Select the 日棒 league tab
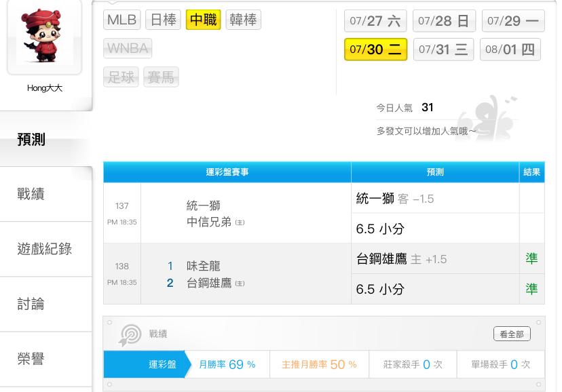The image size is (562, 392). click(x=163, y=20)
